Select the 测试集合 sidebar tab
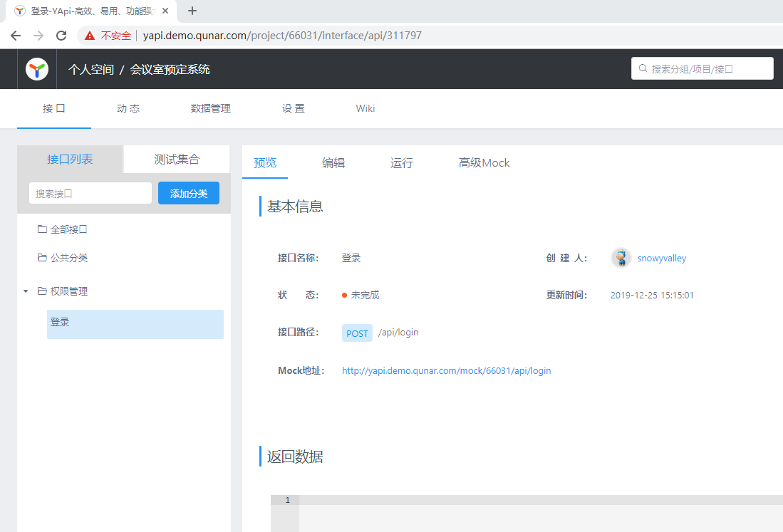This screenshot has width=783, height=532. pyautogui.click(x=176, y=160)
